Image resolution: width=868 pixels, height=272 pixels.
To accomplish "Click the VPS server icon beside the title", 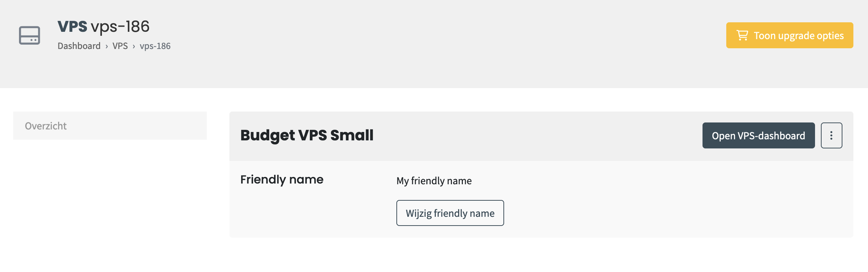I will (30, 35).
